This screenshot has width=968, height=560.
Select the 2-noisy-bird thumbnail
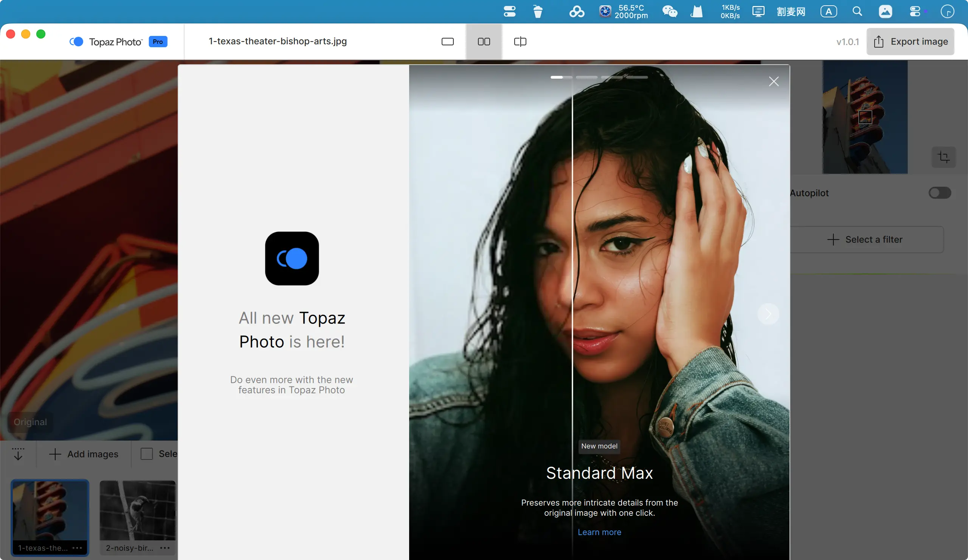click(x=137, y=510)
